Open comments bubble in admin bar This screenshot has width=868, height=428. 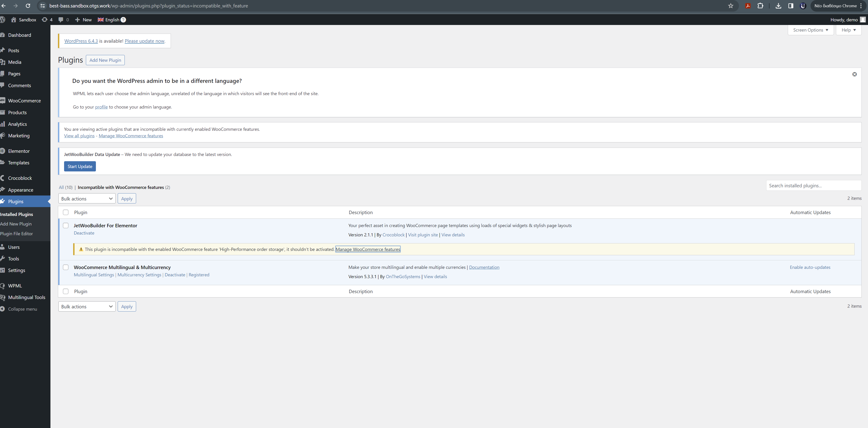tap(63, 20)
